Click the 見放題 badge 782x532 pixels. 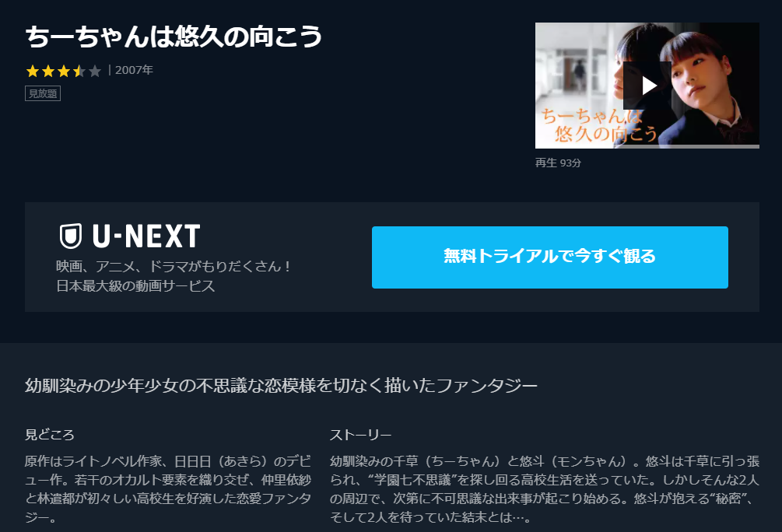pos(43,94)
